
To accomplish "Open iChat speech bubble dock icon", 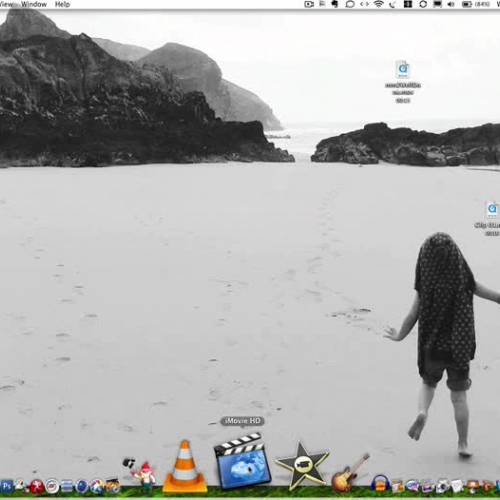I will pos(413,486).
